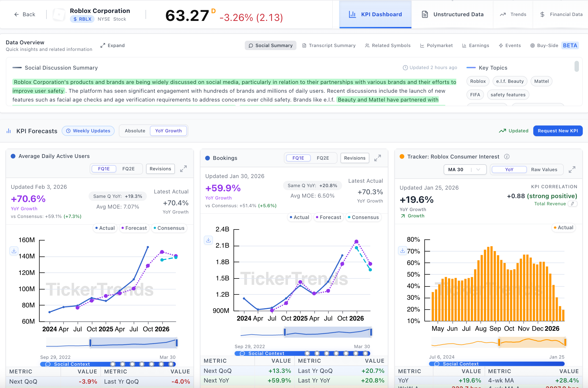Screen dimensions: 588x388
Task: Expand the Average Daily Active Users chart
Action: (183, 169)
